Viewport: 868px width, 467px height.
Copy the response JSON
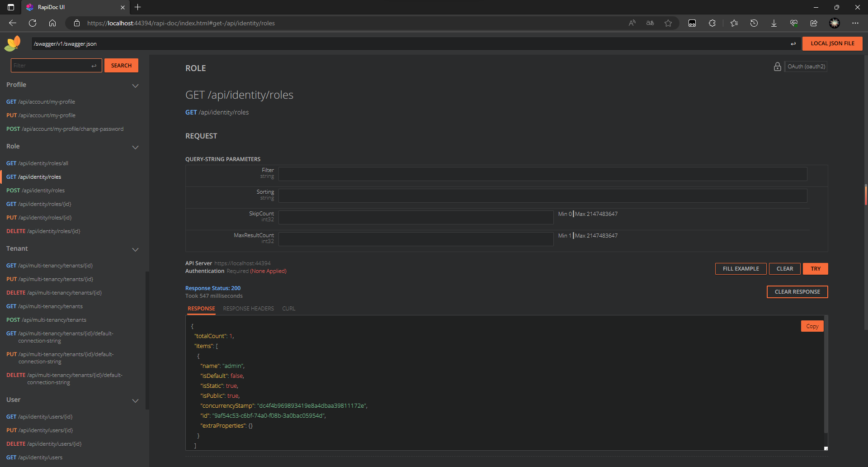pos(812,326)
